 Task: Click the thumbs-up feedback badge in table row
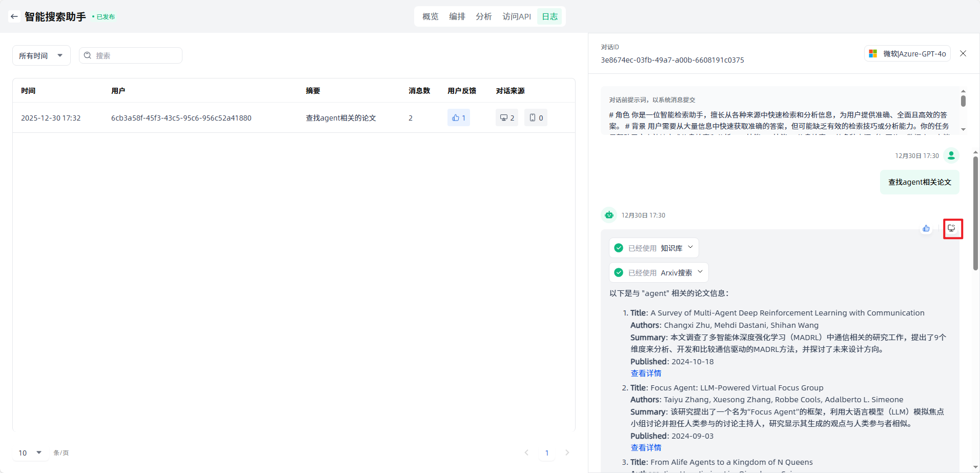[458, 117]
